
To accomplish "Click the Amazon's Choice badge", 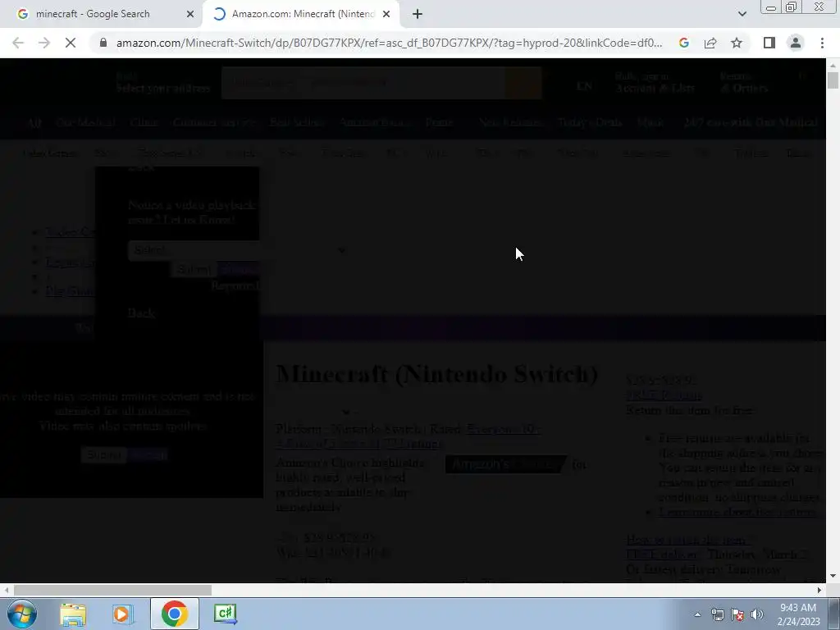I will [x=505, y=464].
